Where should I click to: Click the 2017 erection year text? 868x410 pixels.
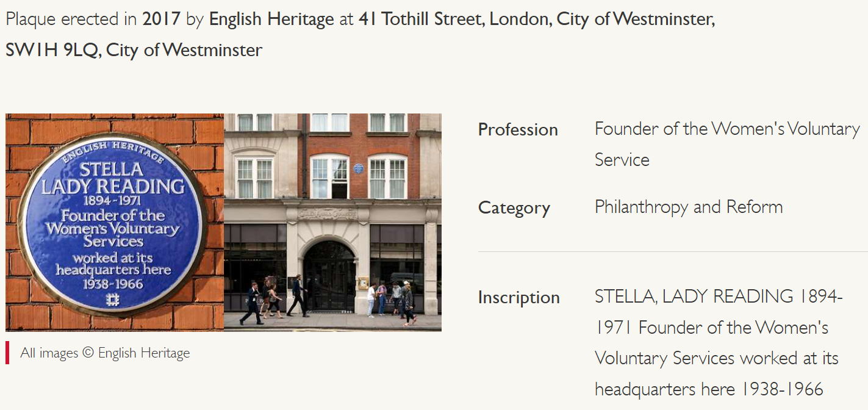(x=161, y=19)
